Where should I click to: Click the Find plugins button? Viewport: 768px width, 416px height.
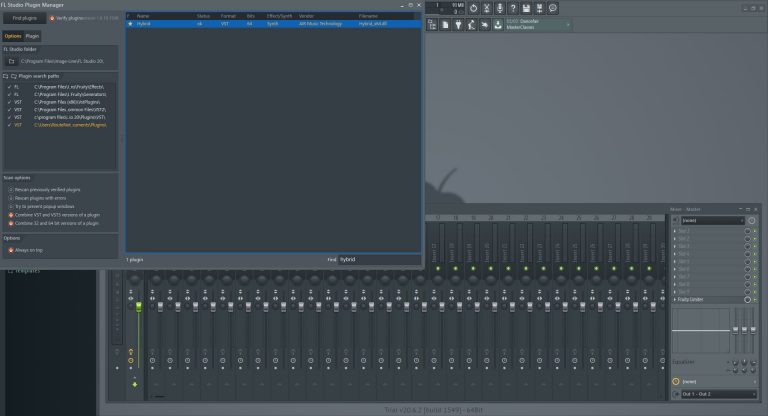pos(24,18)
